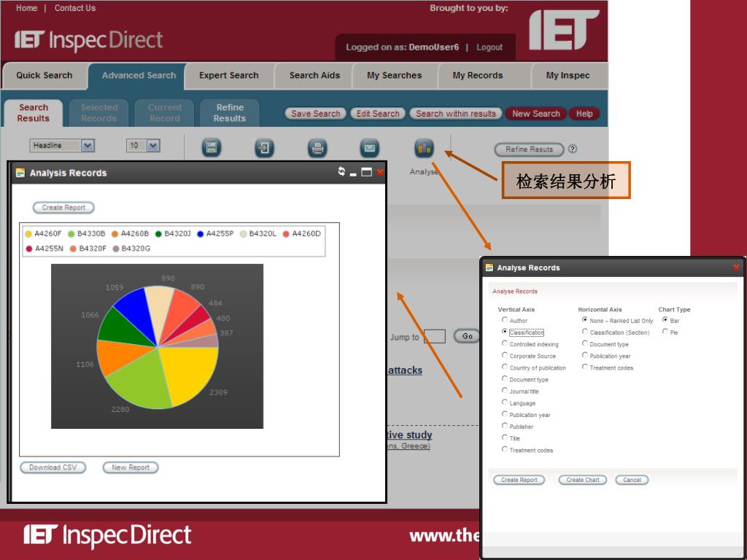Open the My Searches tab
747x560 pixels.
395,75
